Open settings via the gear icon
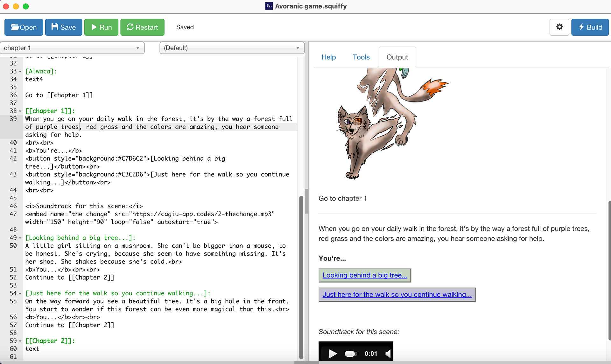Image resolution: width=611 pixels, height=364 pixels. tap(559, 27)
